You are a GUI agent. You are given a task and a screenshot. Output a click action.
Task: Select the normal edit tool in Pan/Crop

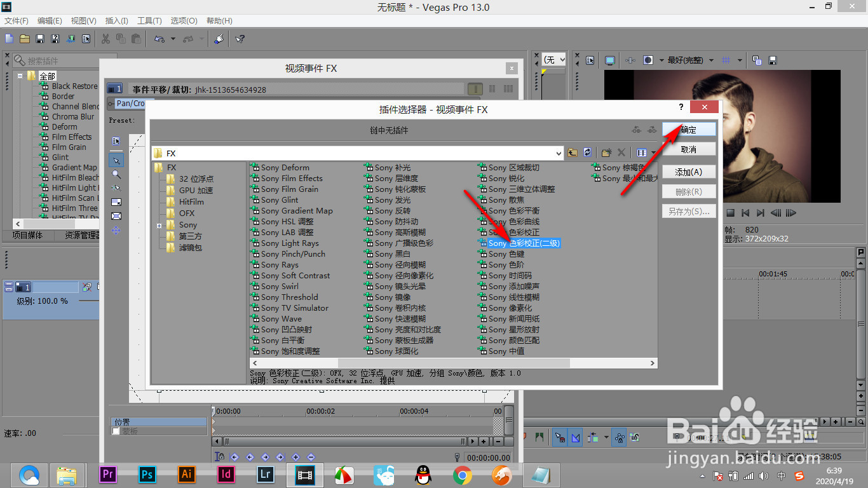[116, 160]
